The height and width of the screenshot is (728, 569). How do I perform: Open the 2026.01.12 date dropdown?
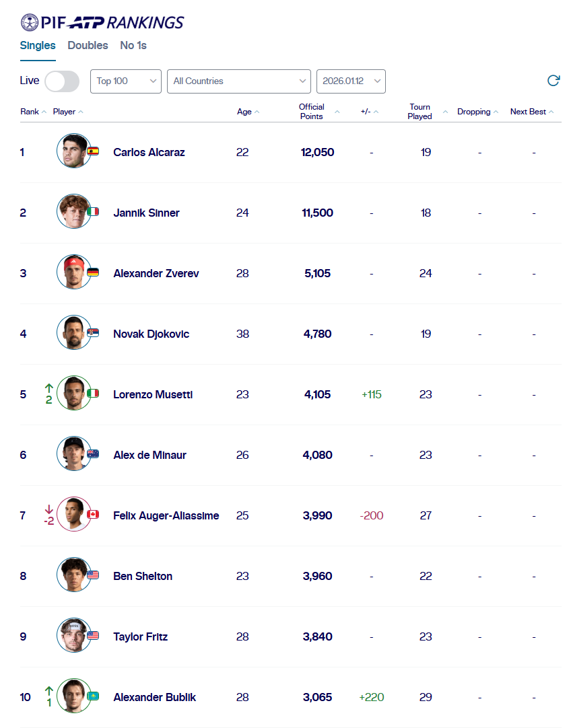click(x=351, y=81)
